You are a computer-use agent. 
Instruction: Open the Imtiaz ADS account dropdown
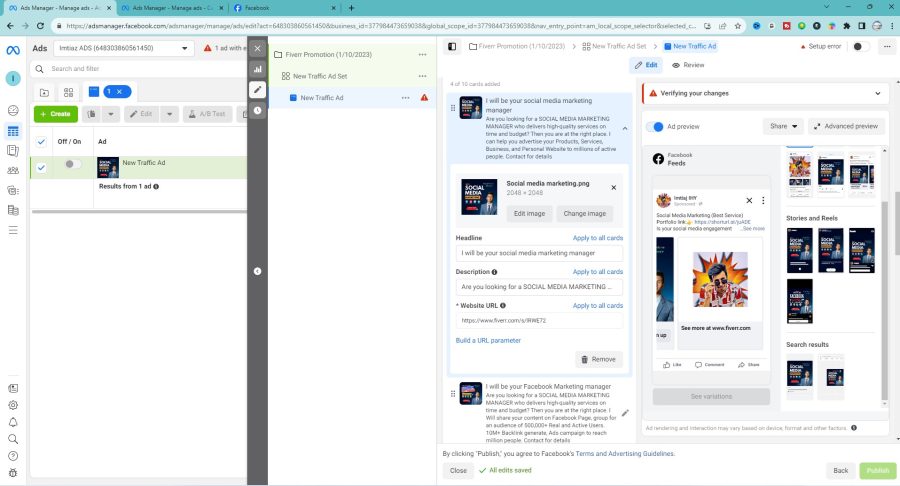(123, 48)
